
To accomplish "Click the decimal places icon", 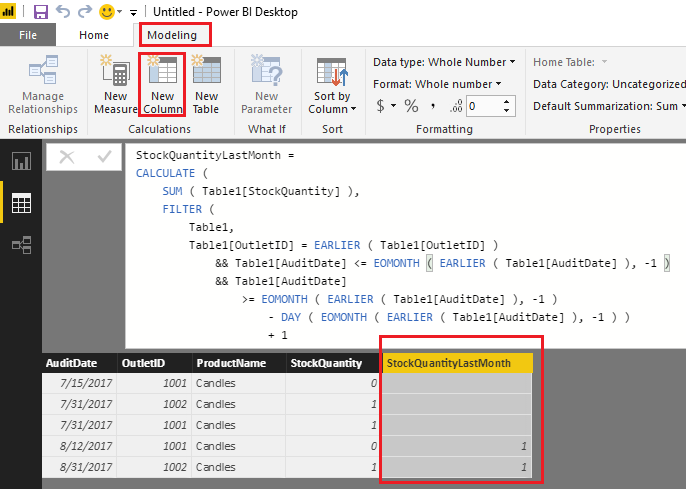I will [x=456, y=106].
